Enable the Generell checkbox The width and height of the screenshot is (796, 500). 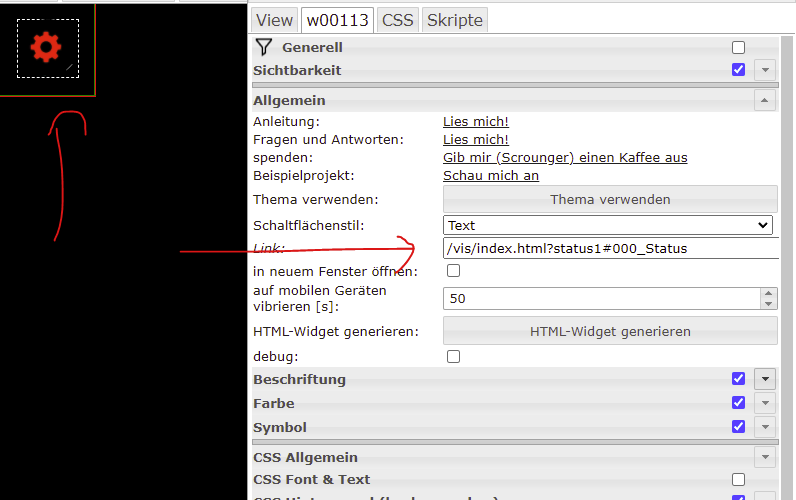point(738,47)
